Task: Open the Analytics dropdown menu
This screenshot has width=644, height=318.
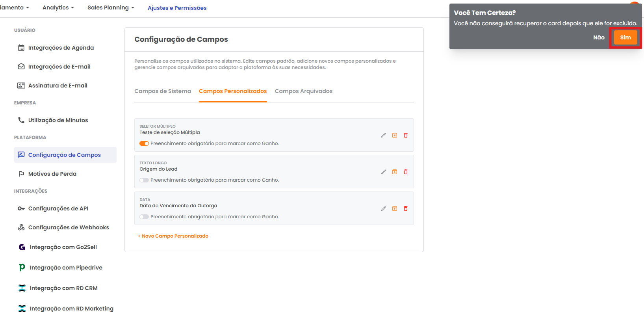Action: tap(58, 7)
